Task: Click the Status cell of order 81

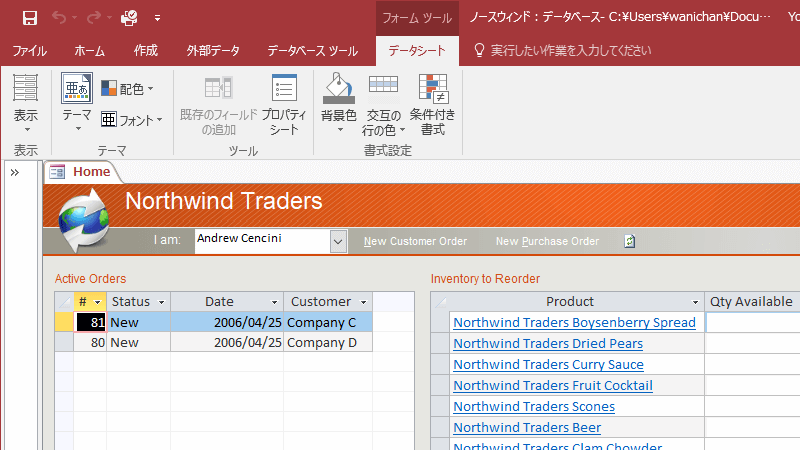Action: tap(138, 322)
